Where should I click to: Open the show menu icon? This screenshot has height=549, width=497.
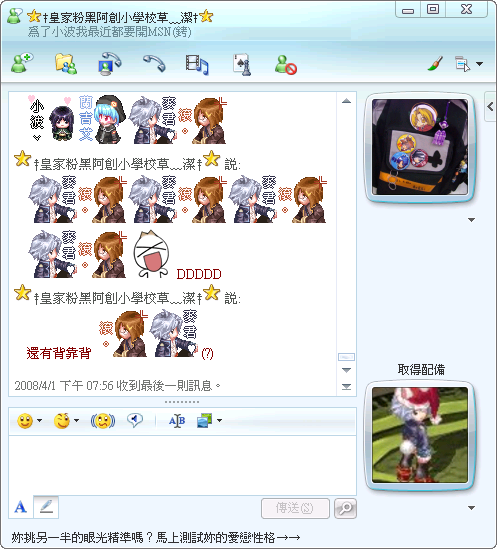click(462, 64)
